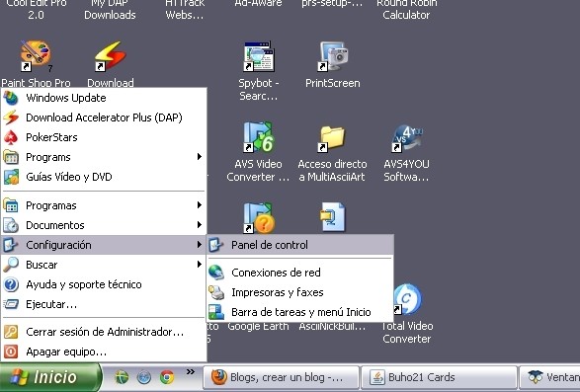This screenshot has width=580, height=392.
Task: Launch Download Accelerator Plus (DAP) menu entry
Action: pos(104,118)
